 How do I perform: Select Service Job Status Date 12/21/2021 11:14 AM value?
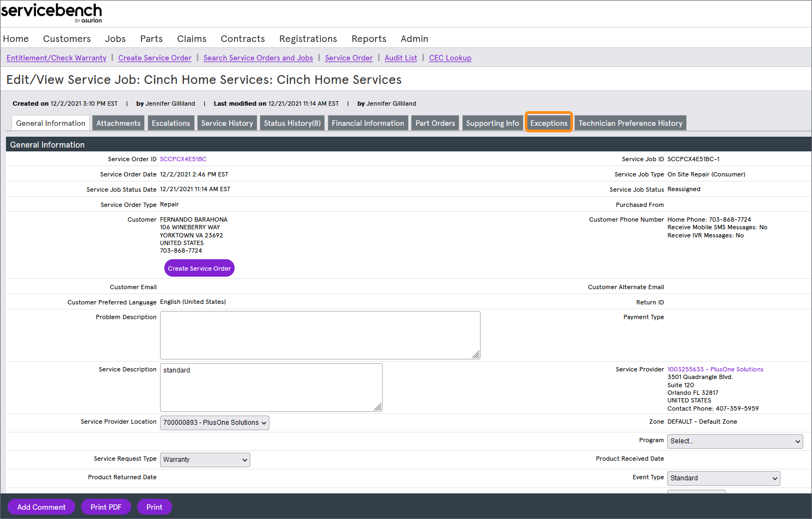(195, 189)
